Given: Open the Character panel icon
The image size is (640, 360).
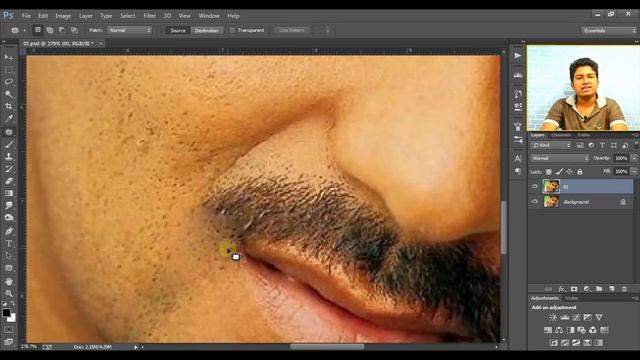Looking at the screenshot, I should (x=518, y=158).
